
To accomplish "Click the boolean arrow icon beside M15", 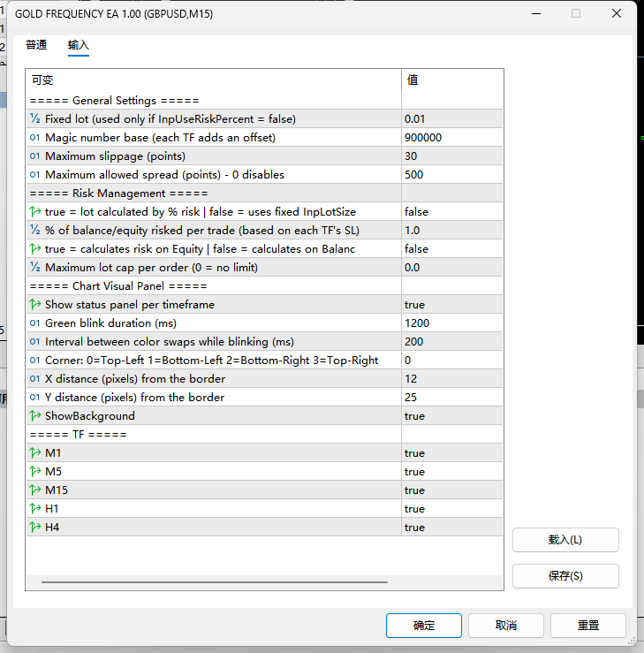I will (35, 490).
